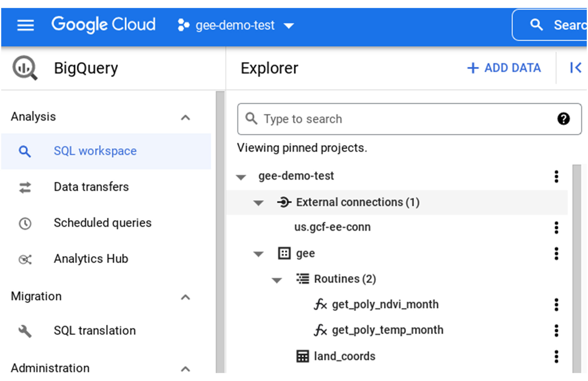This screenshot has width=588, height=381.
Task: Collapse External connections node
Action: 258,203
